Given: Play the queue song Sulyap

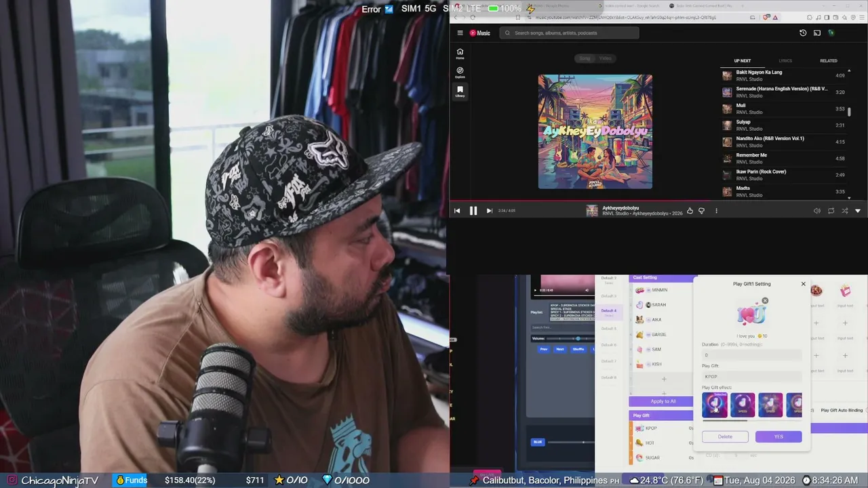Looking at the screenshot, I should (783, 125).
